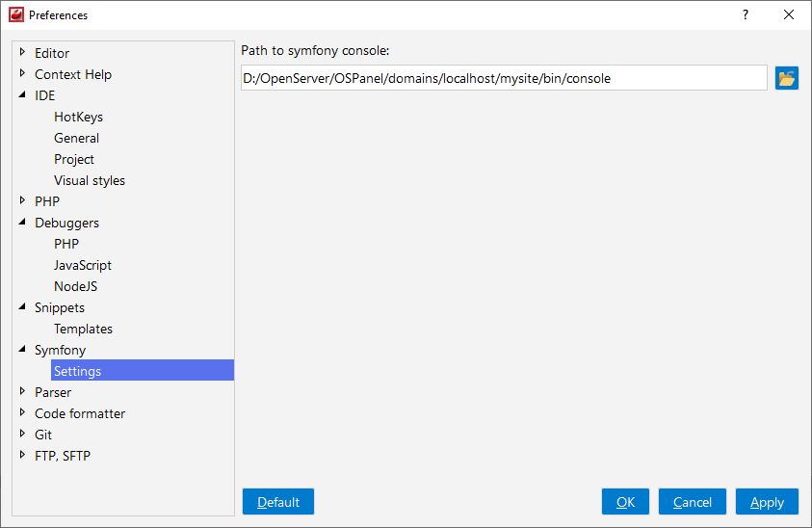812x528 pixels.
Task: Click the Cancel button
Action: coord(692,502)
